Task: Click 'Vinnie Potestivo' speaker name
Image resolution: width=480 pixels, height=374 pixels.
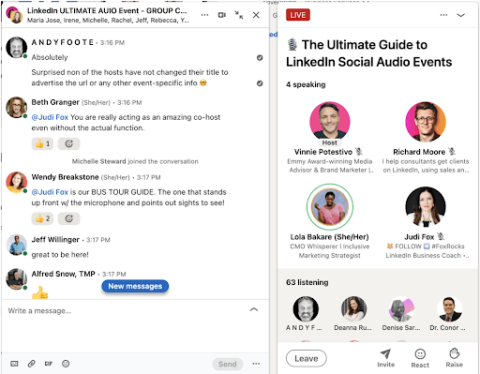Action: click(323, 152)
